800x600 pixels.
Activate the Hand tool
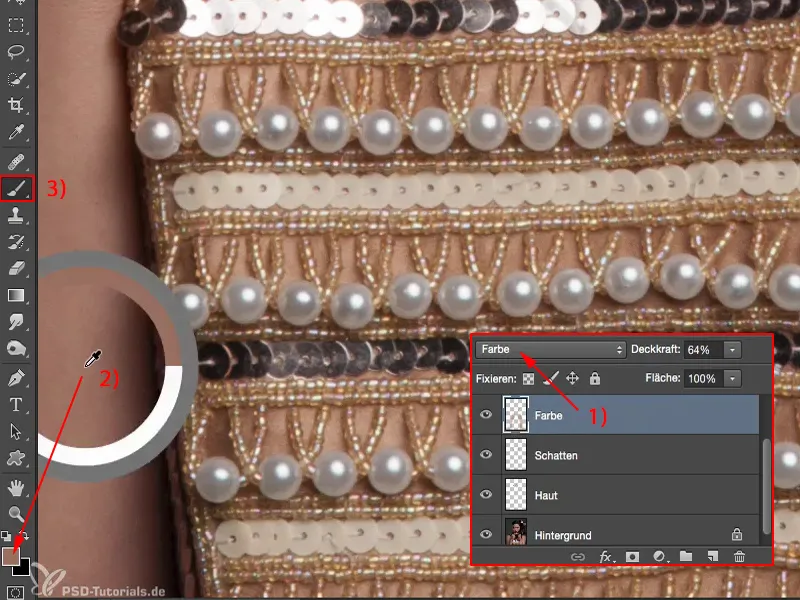tap(16, 488)
